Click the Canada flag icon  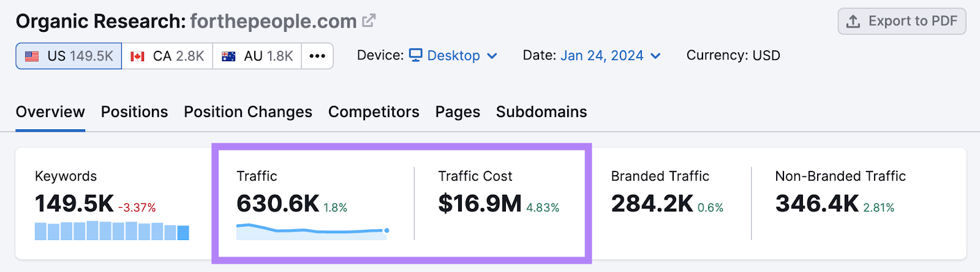138,56
